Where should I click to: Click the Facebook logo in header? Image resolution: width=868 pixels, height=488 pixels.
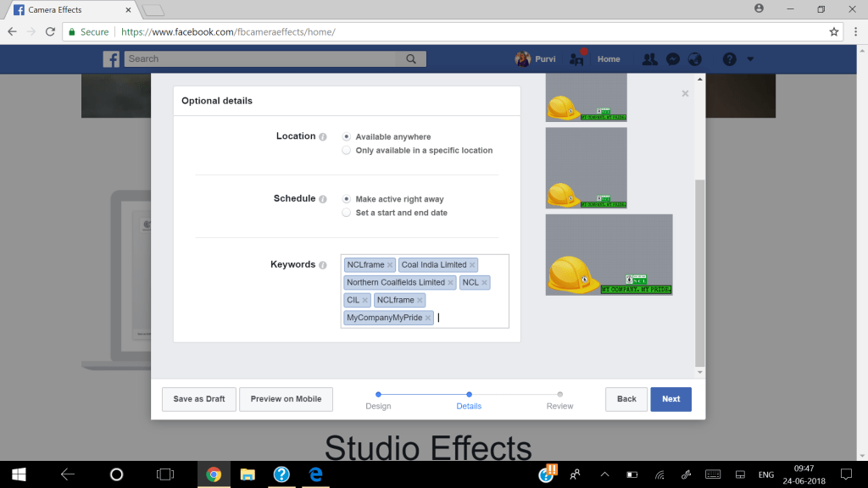point(111,59)
